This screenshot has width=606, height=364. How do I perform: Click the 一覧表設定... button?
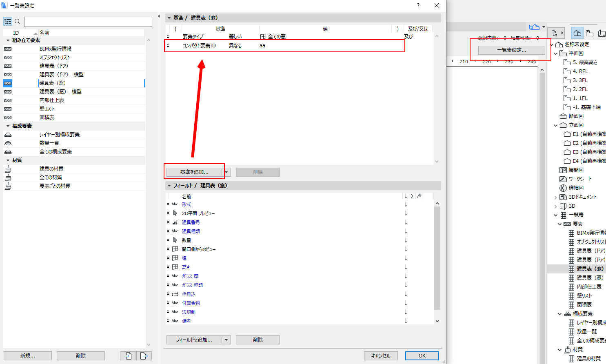pos(511,50)
